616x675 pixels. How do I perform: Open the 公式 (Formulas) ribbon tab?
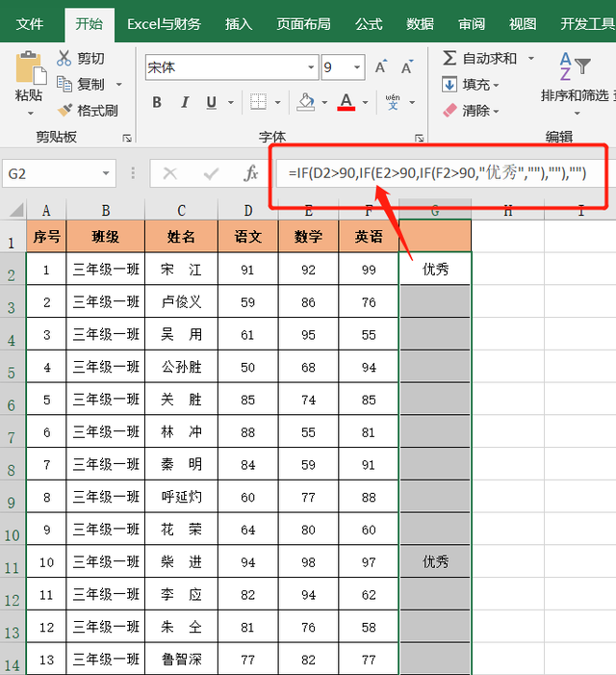[369, 24]
